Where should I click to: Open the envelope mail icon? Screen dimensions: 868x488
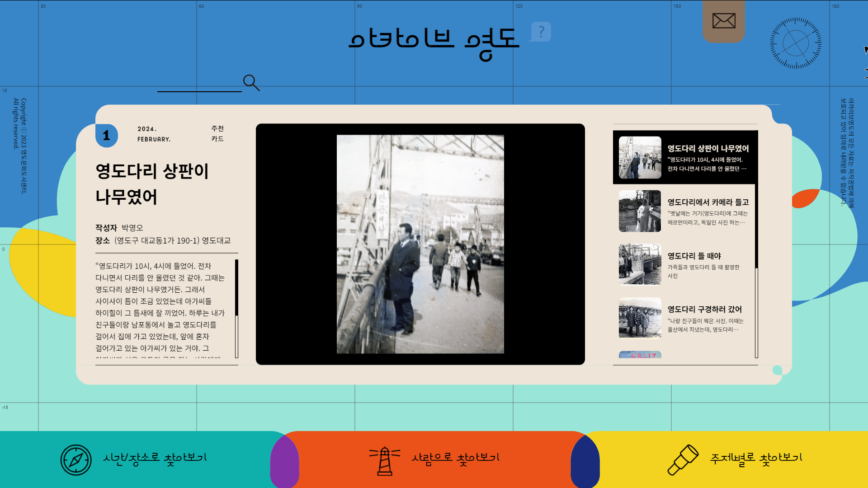click(723, 21)
